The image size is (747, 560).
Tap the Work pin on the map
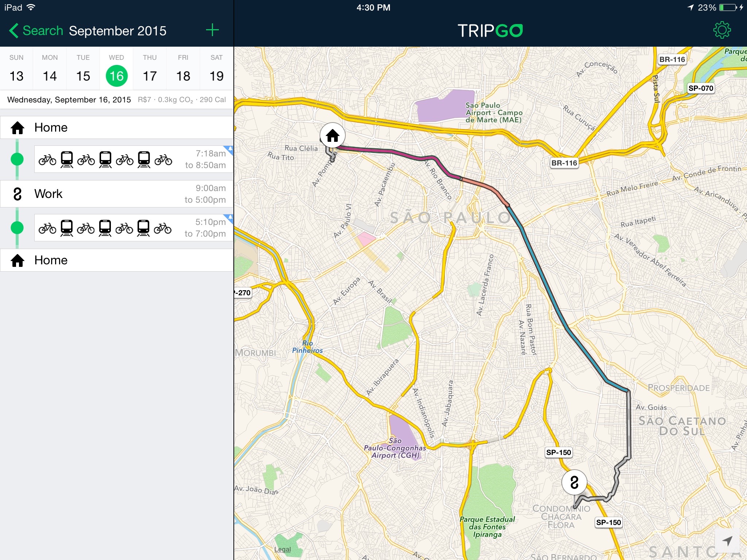574,482
